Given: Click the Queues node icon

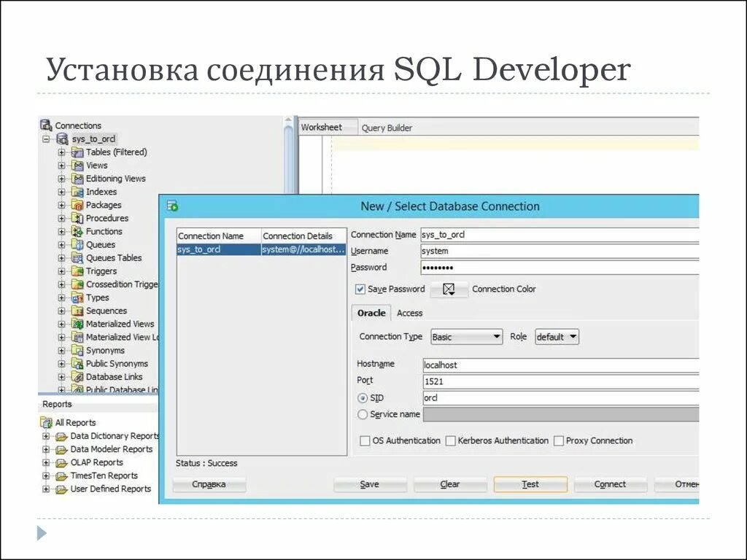Looking at the screenshot, I should click(77, 244).
